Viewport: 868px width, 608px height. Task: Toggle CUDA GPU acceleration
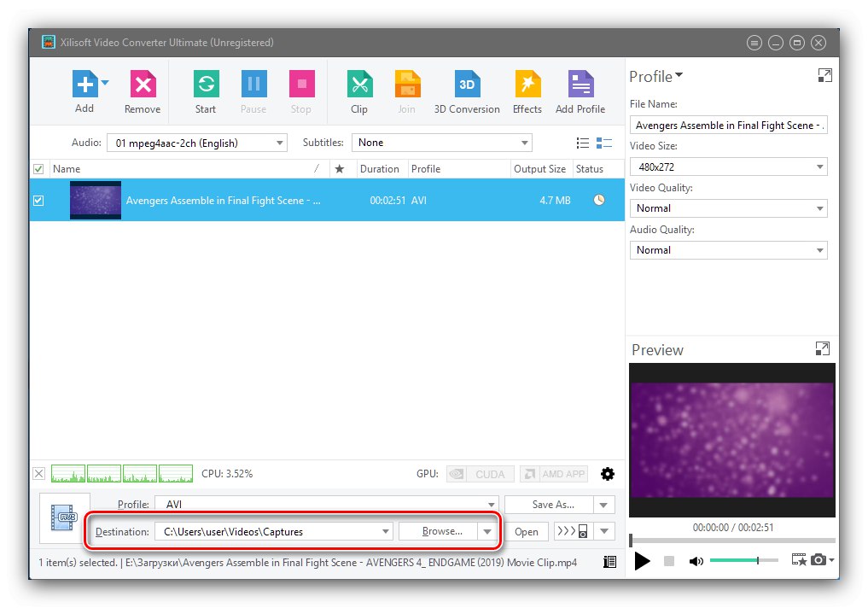480,474
